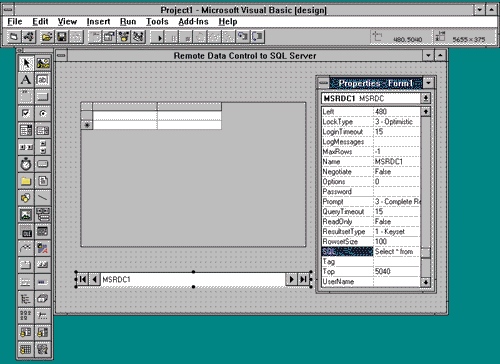Select the PictureBox tool in toolbox
The width and height of the screenshot is (500, 364).
coord(43,63)
